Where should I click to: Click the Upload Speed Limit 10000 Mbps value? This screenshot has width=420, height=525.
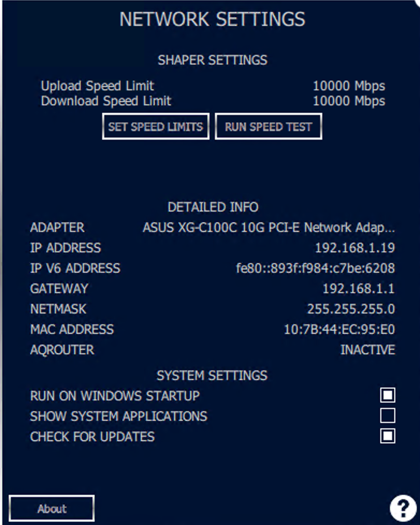(349, 86)
